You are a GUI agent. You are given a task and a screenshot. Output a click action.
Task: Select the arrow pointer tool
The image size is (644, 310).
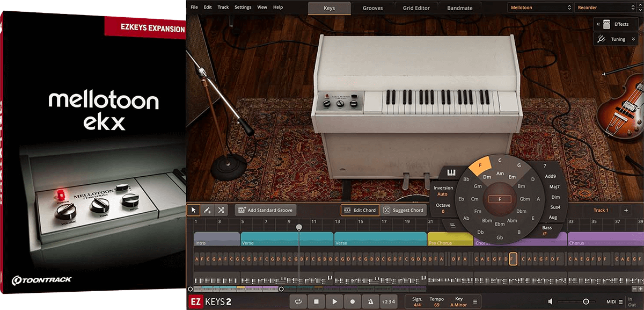(194, 210)
